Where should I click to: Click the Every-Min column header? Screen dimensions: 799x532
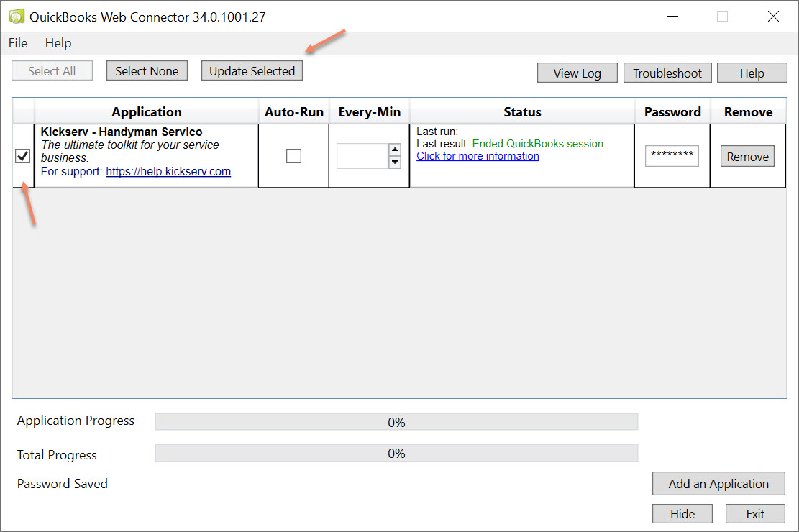pos(370,111)
